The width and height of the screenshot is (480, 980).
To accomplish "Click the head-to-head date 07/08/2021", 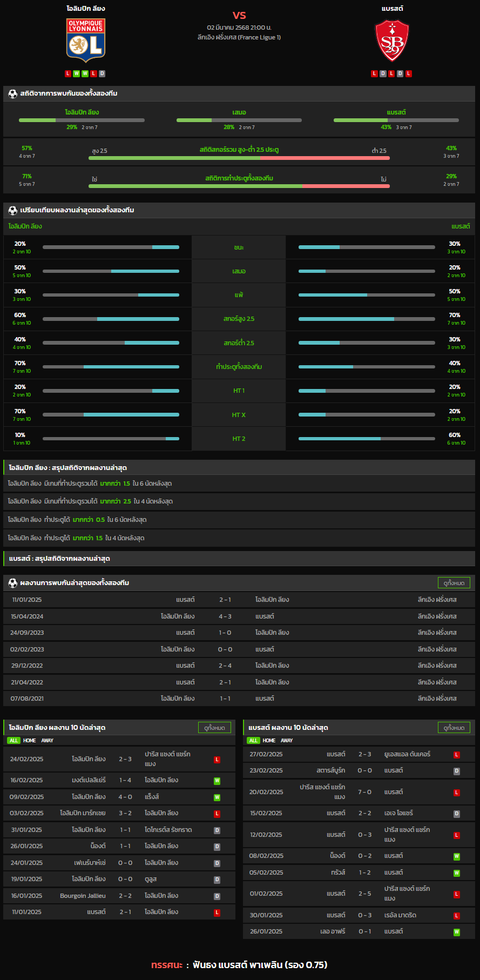I will (27, 699).
